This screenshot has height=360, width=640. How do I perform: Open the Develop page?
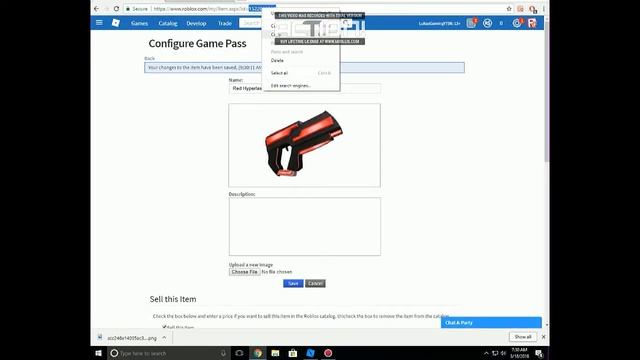tap(196, 23)
